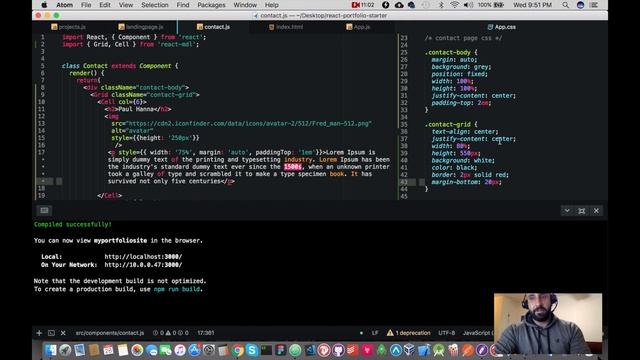Maximize the terminal panel
Image resolution: width=640 pixels, height=360 pixels.
pos(582,211)
